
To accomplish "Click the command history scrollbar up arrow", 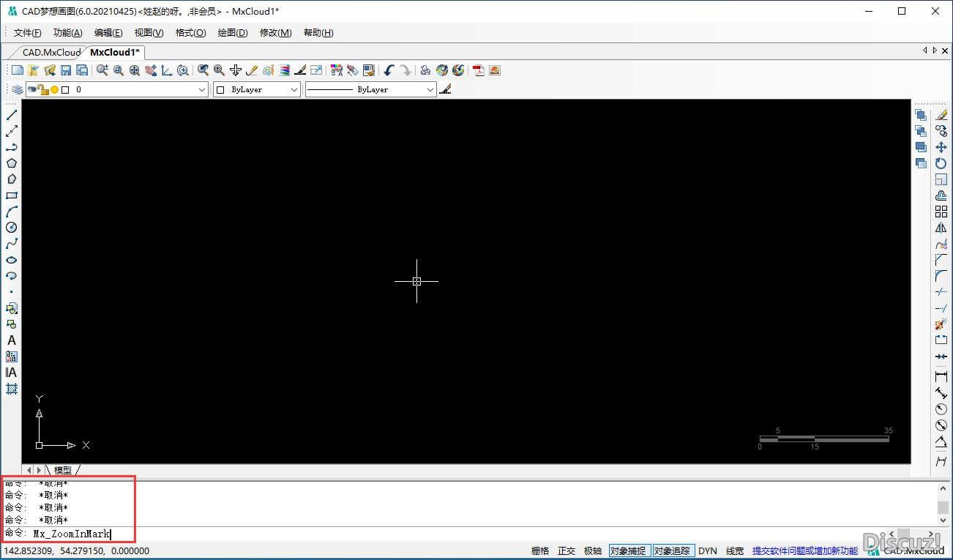I will [x=943, y=488].
